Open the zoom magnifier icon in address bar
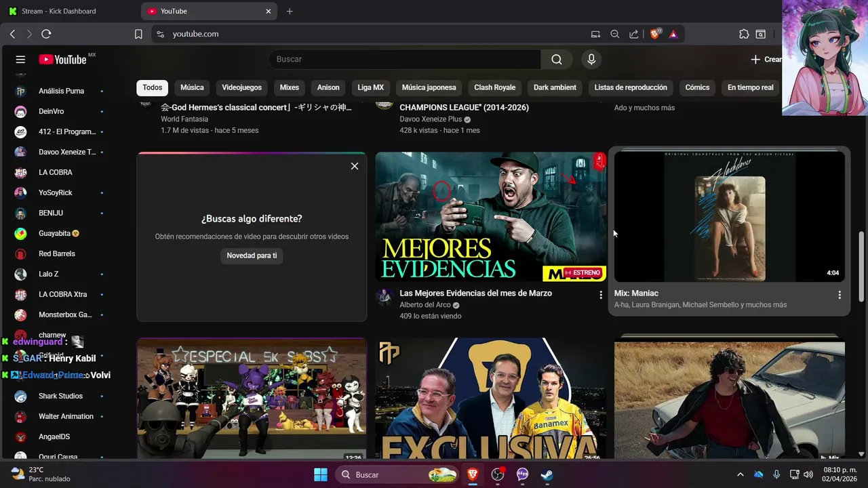 614,34
